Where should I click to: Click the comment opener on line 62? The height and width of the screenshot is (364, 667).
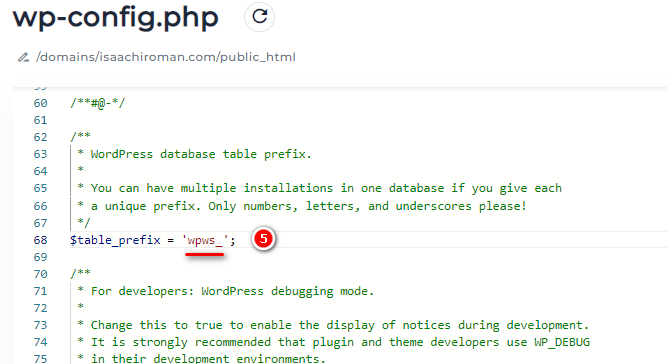click(80, 137)
